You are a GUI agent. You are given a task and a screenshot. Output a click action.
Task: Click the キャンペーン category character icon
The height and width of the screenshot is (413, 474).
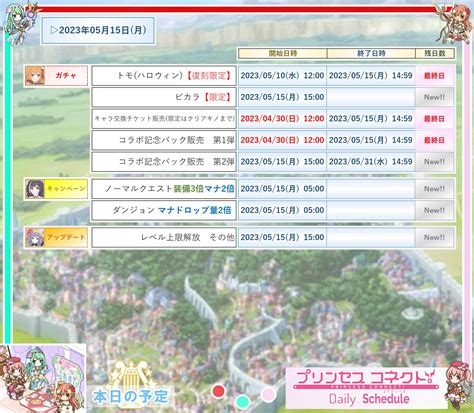(x=35, y=189)
